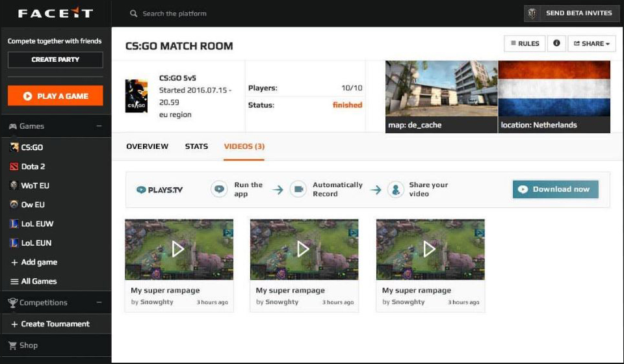Play the first My super rampage video

click(179, 250)
